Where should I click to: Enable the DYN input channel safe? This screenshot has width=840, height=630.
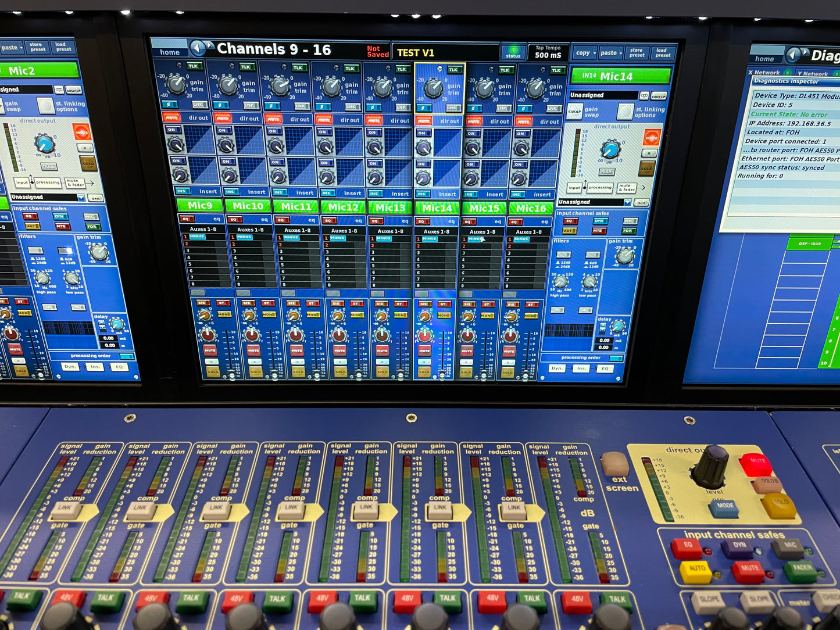coord(599,221)
